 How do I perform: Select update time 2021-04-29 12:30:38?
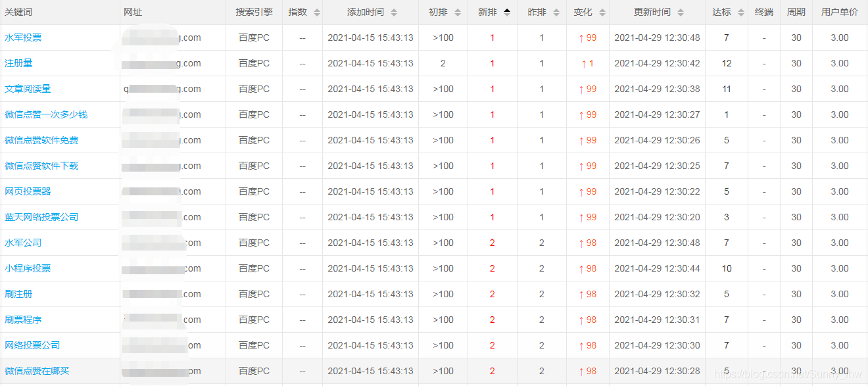coord(657,89)
